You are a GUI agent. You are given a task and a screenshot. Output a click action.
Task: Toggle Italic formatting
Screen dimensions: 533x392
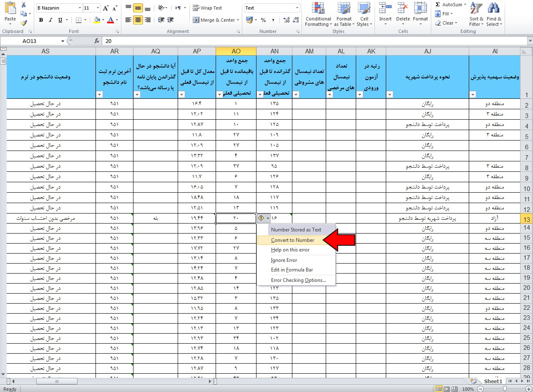[x=50, y=20]
